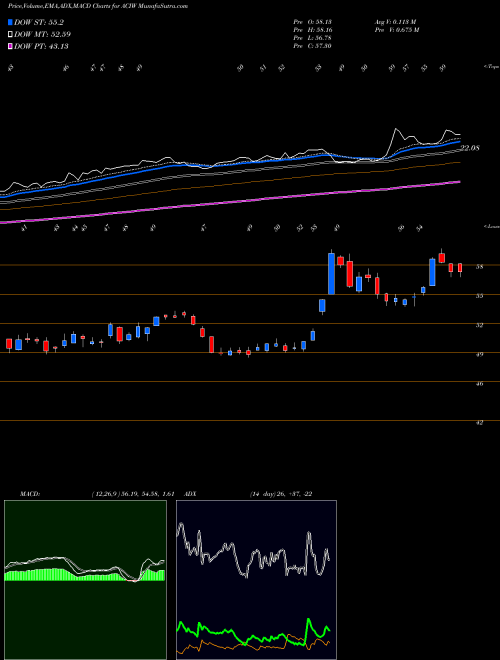Click the 'ADX' panel heading
This screenshot has height=660, width=500.
[x=190, y=494]
